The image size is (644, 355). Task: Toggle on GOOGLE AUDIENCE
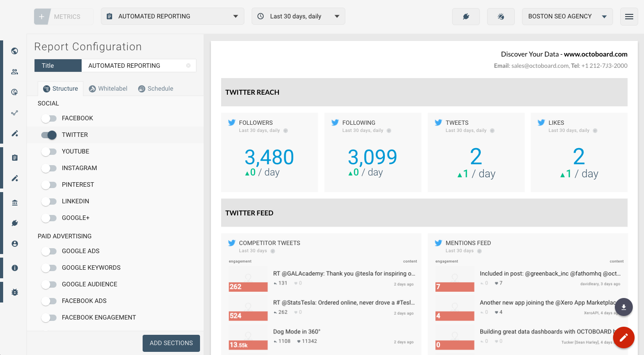tap(48, 284)
